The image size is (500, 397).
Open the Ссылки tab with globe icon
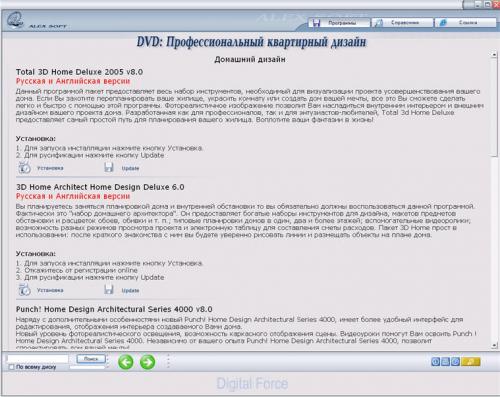(x=465, y=23)
